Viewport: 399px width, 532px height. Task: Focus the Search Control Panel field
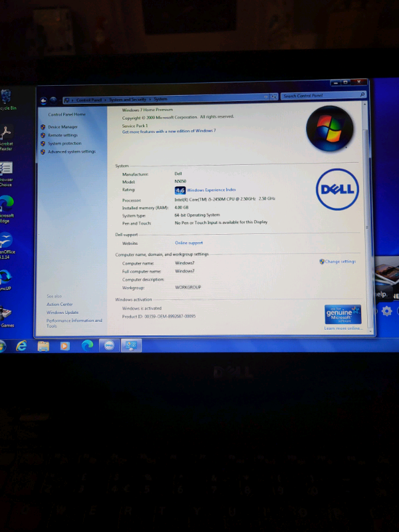(x=323, y=95)
